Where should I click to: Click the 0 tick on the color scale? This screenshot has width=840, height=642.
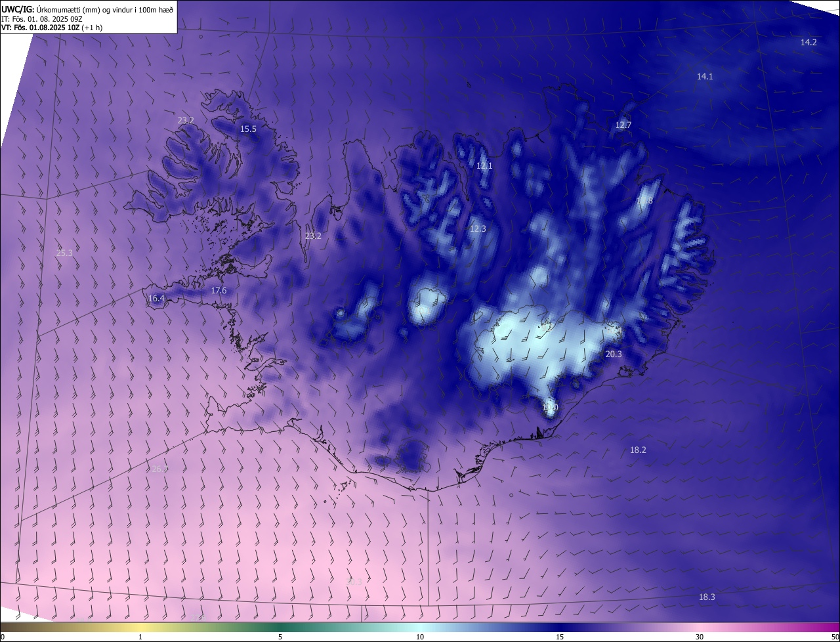(x=3, y=637)
